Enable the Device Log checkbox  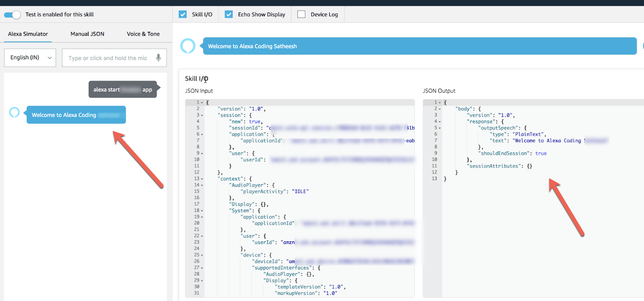pos(301,15)
